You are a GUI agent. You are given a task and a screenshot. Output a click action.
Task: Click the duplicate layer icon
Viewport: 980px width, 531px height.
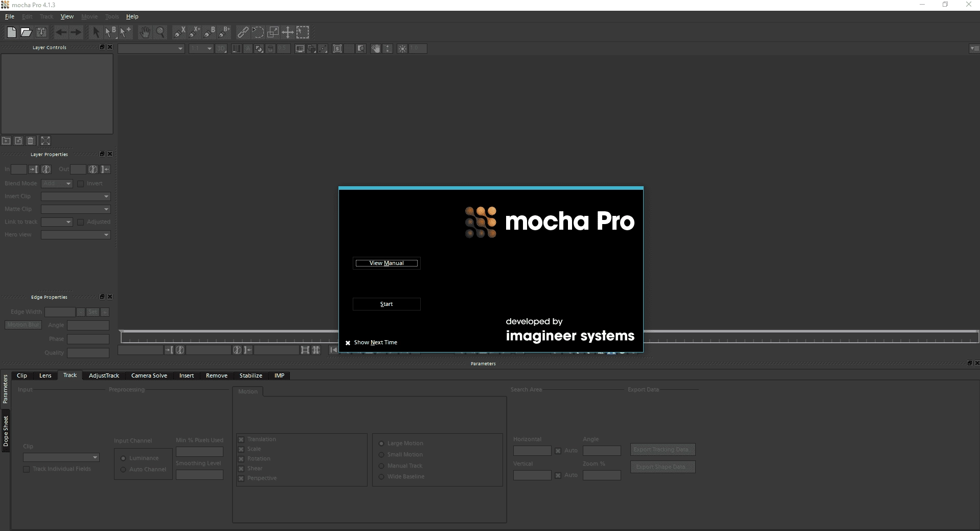[x=18, y=141]
